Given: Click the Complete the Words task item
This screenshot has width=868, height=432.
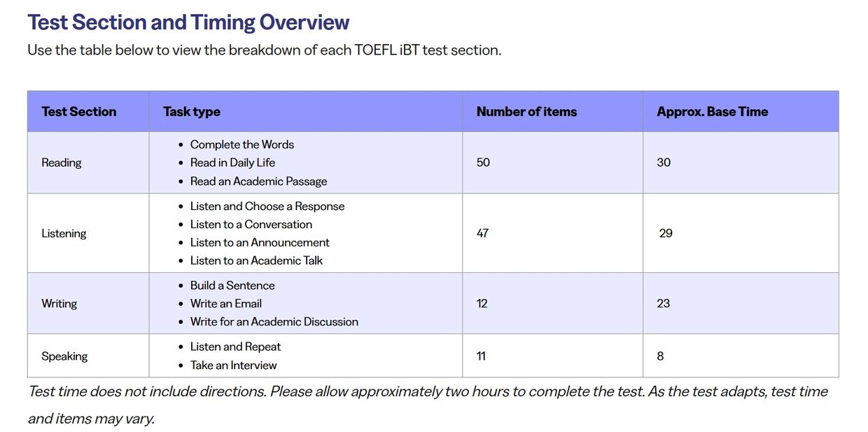Looking at the screenshot, I should click(x=242, y=144).
